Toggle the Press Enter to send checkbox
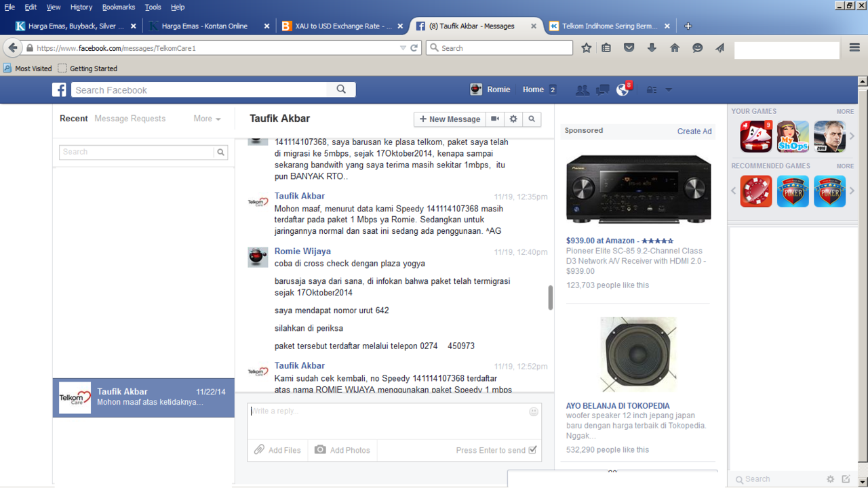The height and width of the screenshot is (488, 868). (x=532, y=450)
